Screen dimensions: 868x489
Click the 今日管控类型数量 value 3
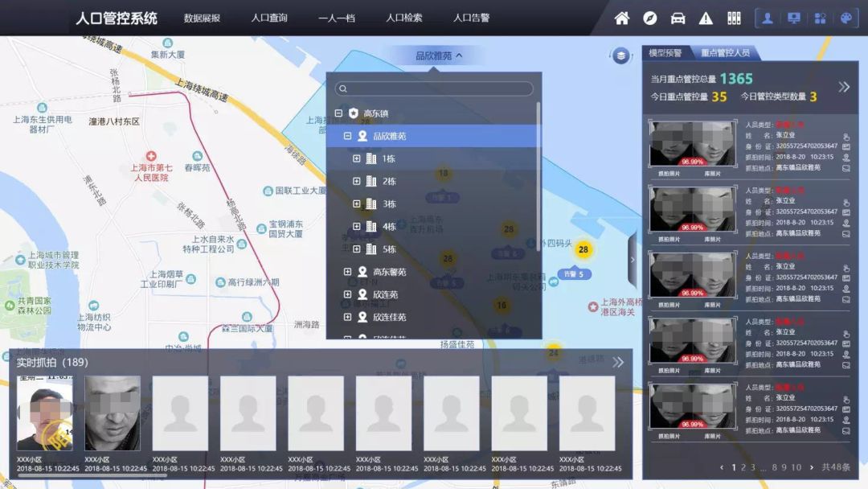point(813,97)
